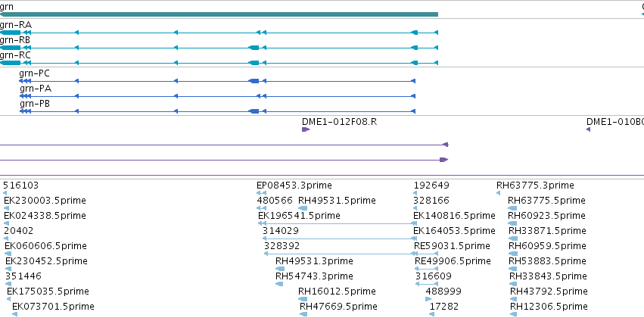This screenshot has width=644, height=318.
Task: Click RH33843.5prime EST label
Action: [549, 276]
